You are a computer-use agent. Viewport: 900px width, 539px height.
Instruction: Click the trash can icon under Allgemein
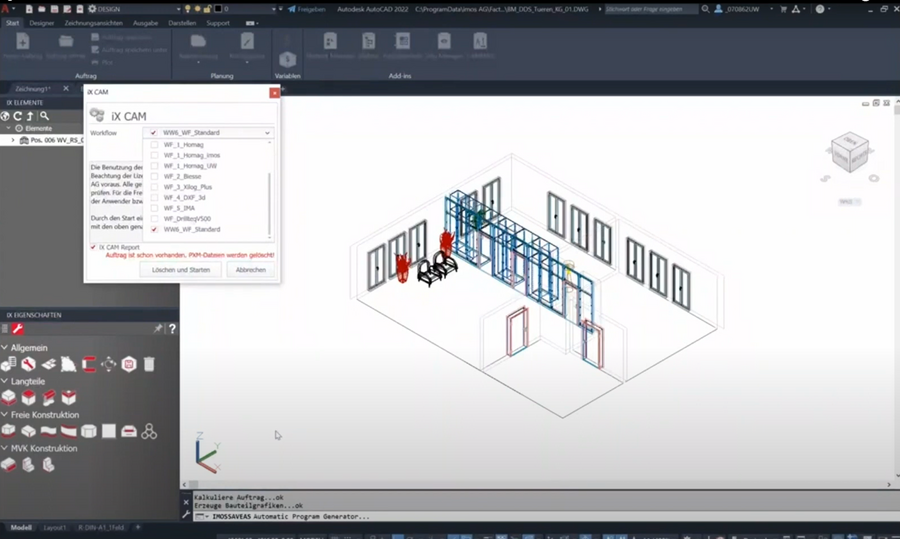[x=149, y=364]
